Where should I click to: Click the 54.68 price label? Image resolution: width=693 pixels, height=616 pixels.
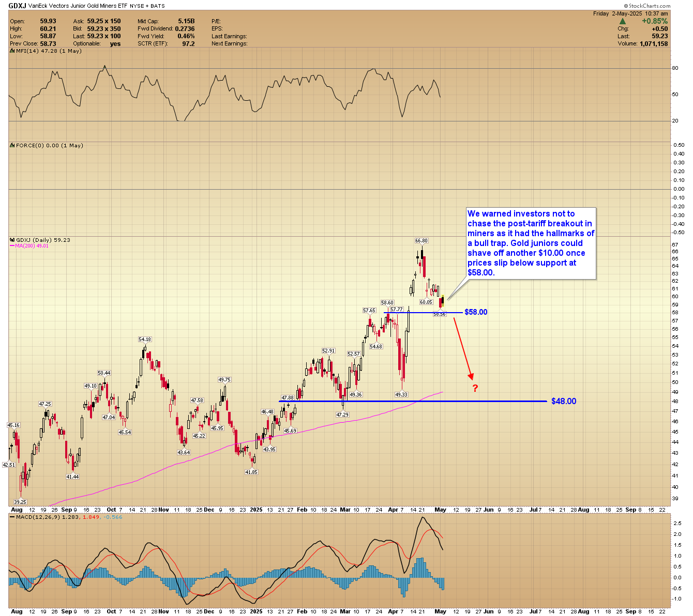point(376,346)
